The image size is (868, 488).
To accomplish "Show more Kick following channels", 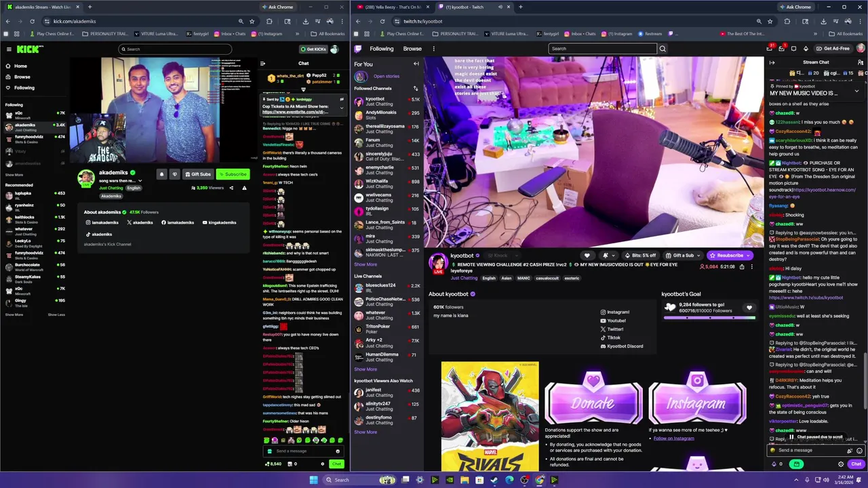I will point(14,175).
